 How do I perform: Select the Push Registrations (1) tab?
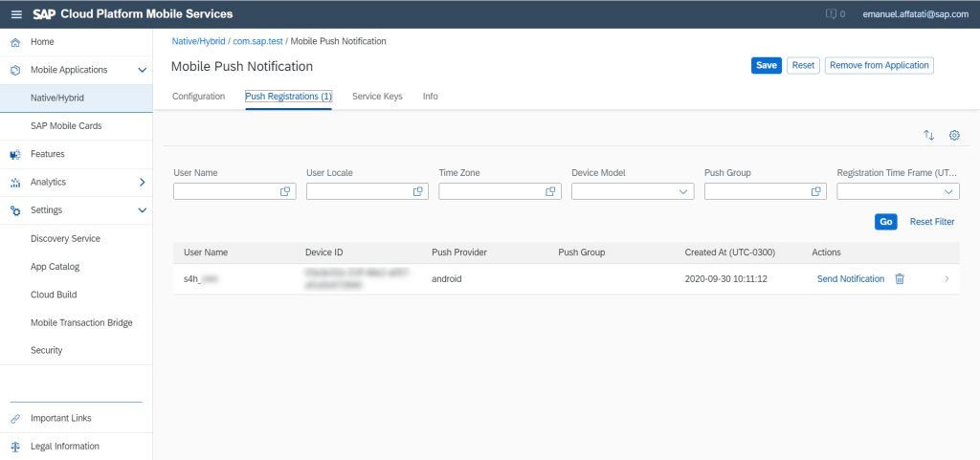[288, 97]
